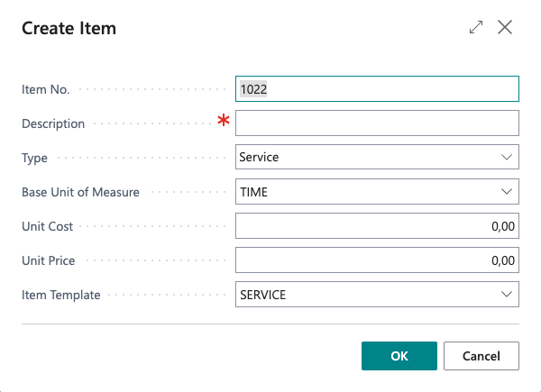Confirm with the OK button
This screenshot has height=392, width=541.
click(399, 356)
